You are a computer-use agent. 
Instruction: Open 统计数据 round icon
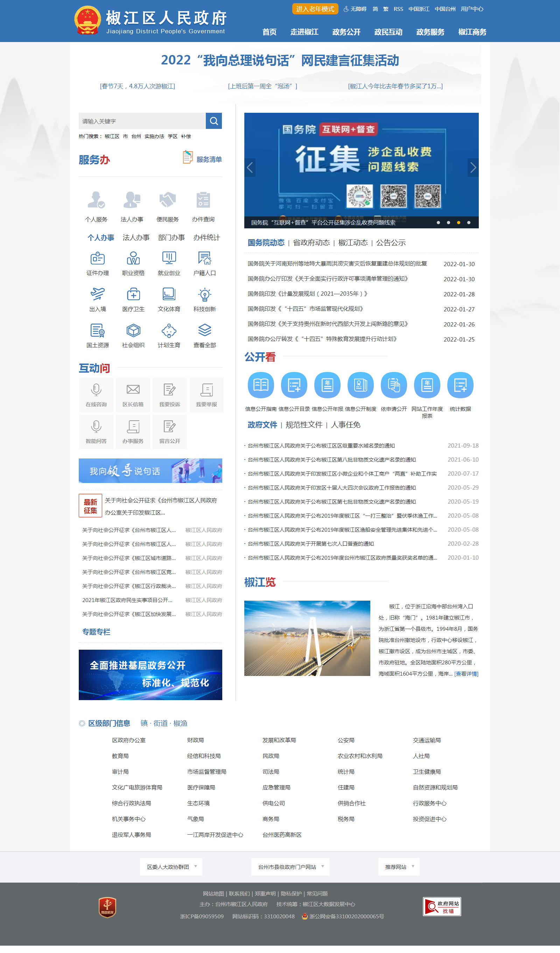(460, 385)
